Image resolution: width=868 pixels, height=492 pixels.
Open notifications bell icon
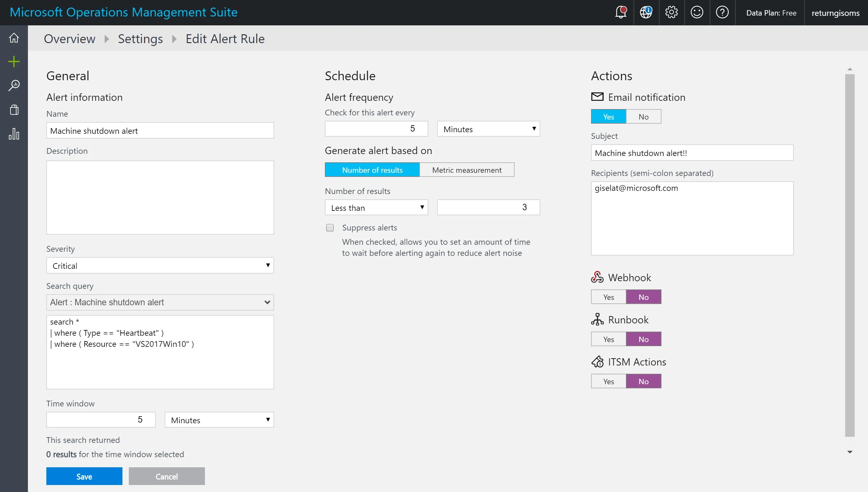[x=621, y=12]
